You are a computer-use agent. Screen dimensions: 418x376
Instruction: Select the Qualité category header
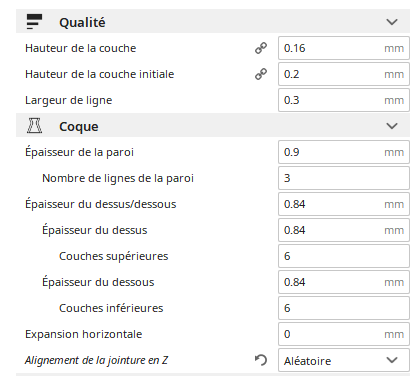click(213, 22)
